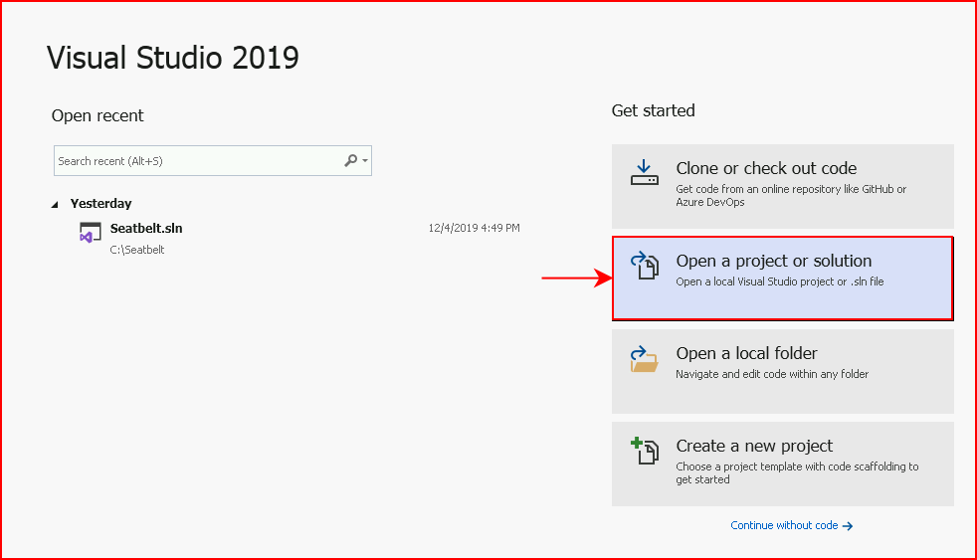
Task: Choose Clone or check out code
Action: tap(783, 186)
